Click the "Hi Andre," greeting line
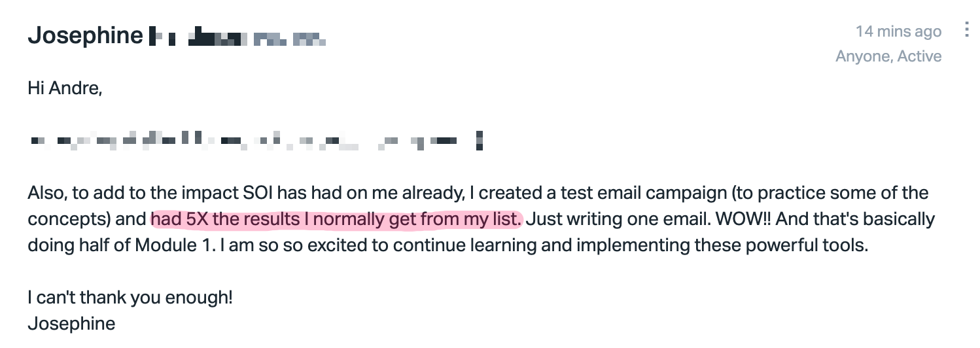 click(65, 88)
